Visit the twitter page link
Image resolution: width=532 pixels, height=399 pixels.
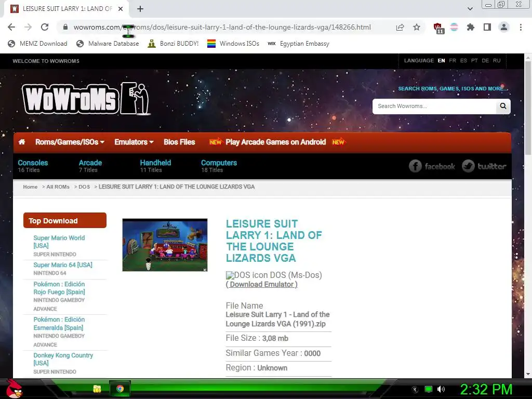click(484, 166)
